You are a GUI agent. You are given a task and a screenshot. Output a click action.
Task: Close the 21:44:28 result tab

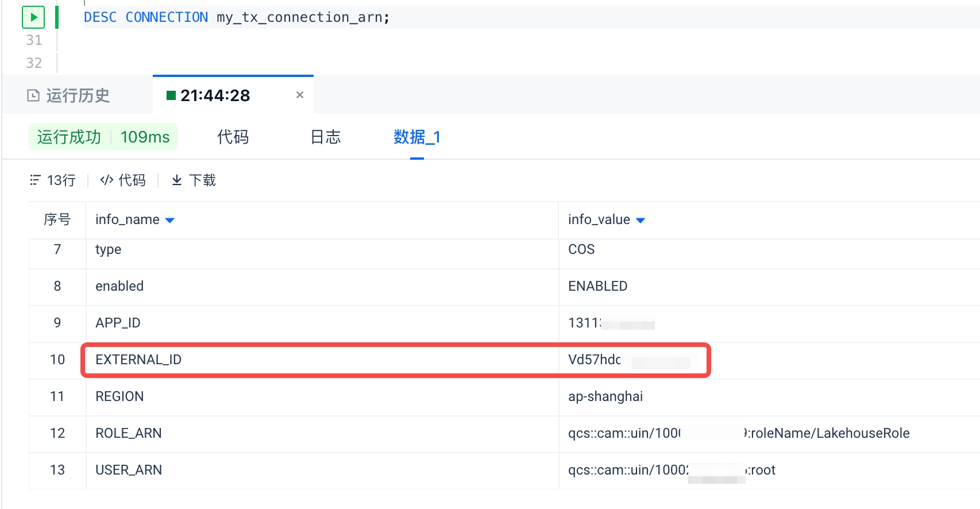pos(299,95)
